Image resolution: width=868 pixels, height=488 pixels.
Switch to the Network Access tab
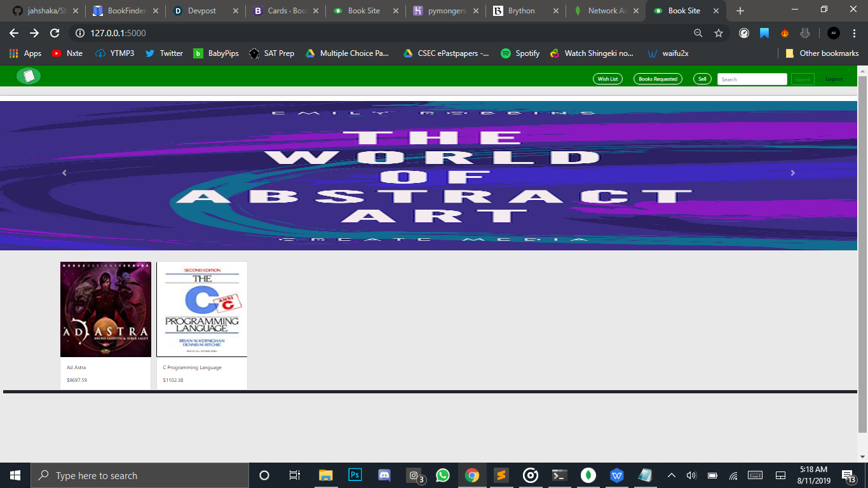[x=605, y=11]
